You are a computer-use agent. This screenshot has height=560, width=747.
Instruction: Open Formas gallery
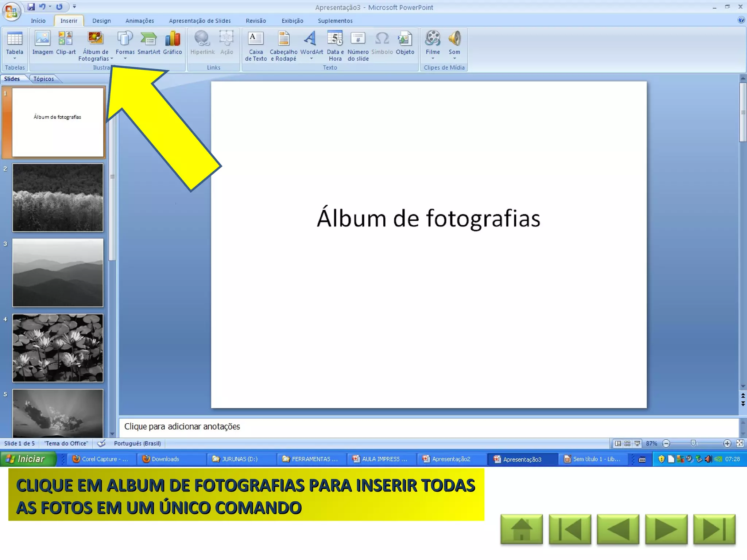(x=125, y=45)
